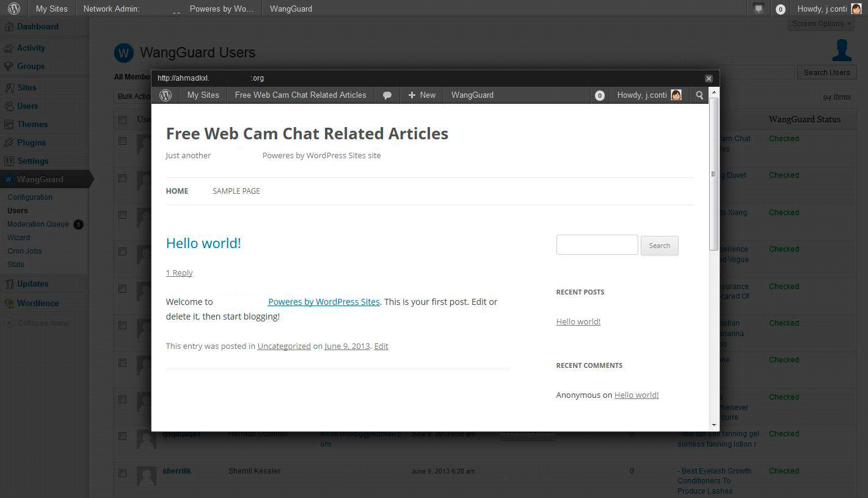
Task: Open the Bulk Actions dropdown
Action: click(134, 97)
